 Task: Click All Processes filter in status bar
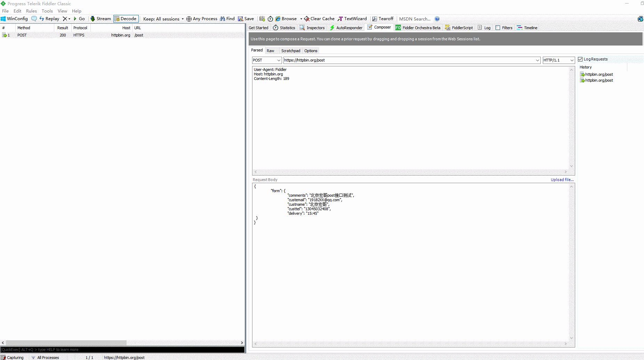[45, 357]
